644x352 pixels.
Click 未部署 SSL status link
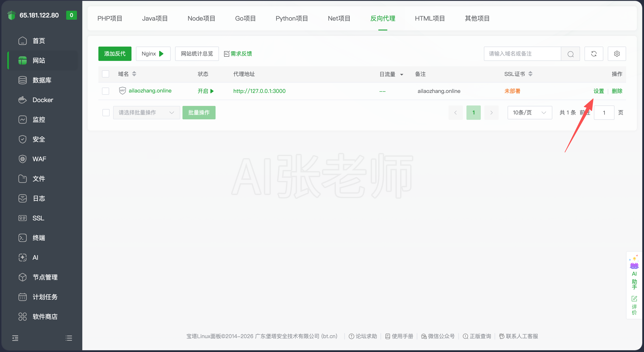click(x=512, y=91)
